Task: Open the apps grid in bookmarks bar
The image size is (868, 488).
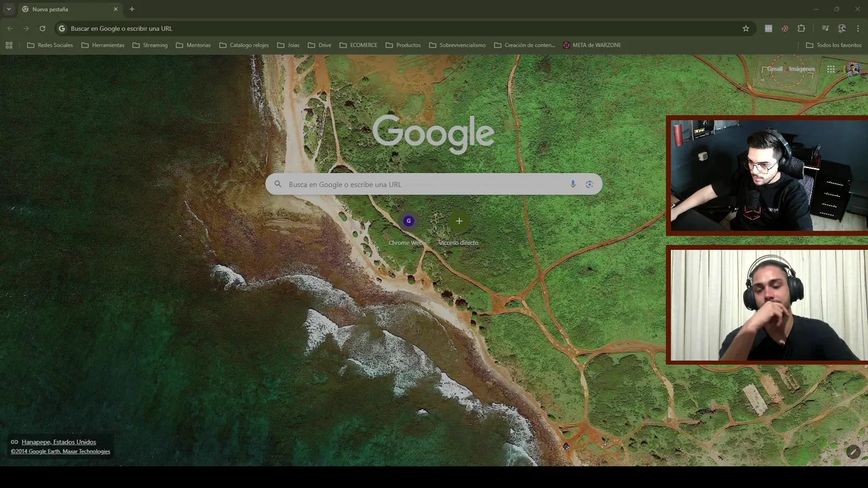Action: [9, 45]
